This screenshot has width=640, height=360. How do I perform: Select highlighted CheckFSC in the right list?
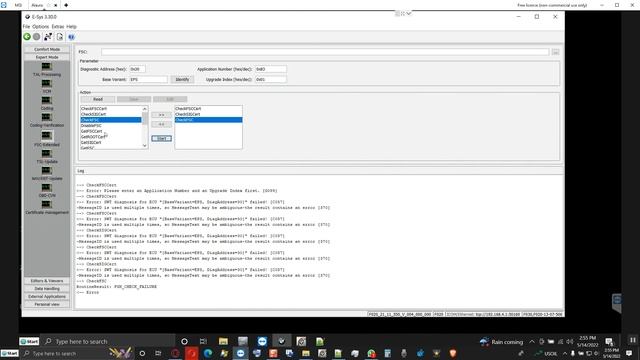point(209,120)
